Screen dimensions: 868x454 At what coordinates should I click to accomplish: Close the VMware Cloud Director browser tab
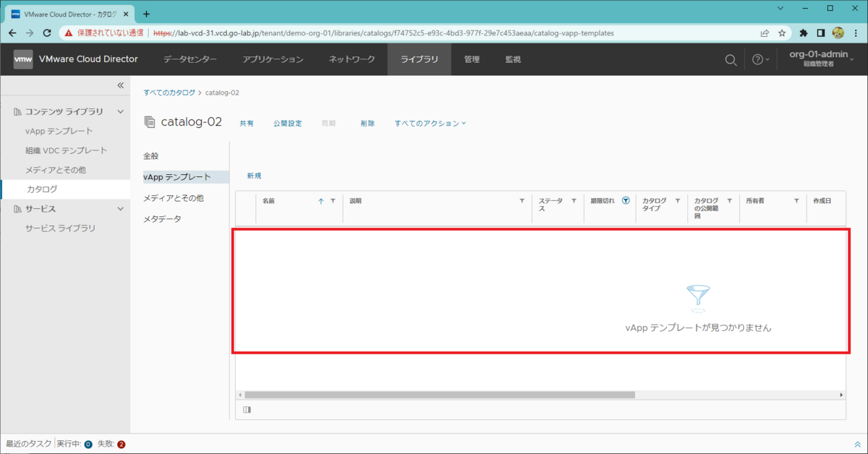coord(126,14)
